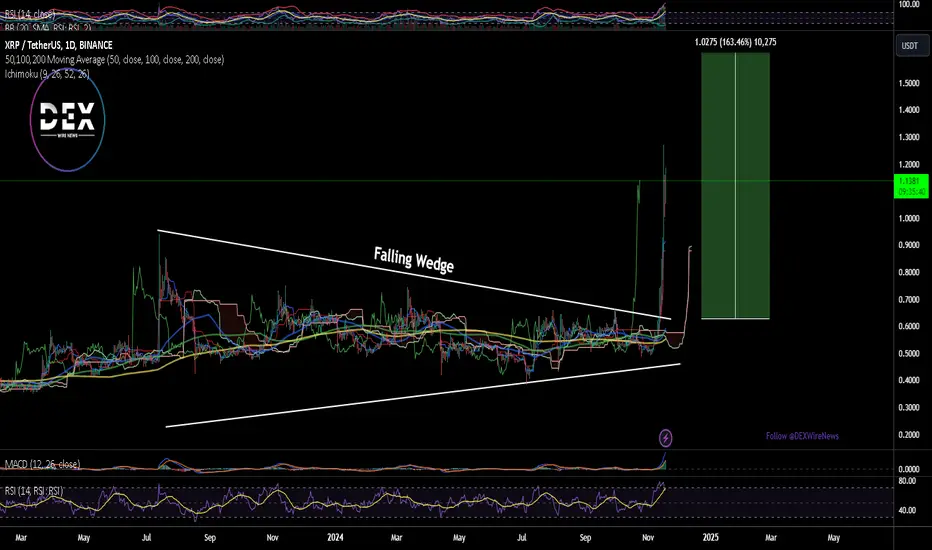Click the 0.9000 price axis label
Screen dimensions: 932x550
point(909,245)
